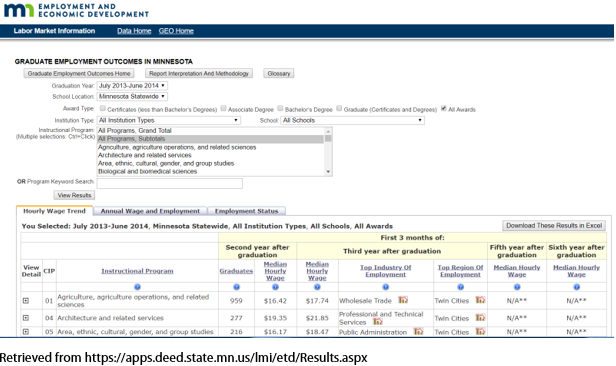
Task: Click sixth-year Median Hourly Wage header link
Action: 576,271
